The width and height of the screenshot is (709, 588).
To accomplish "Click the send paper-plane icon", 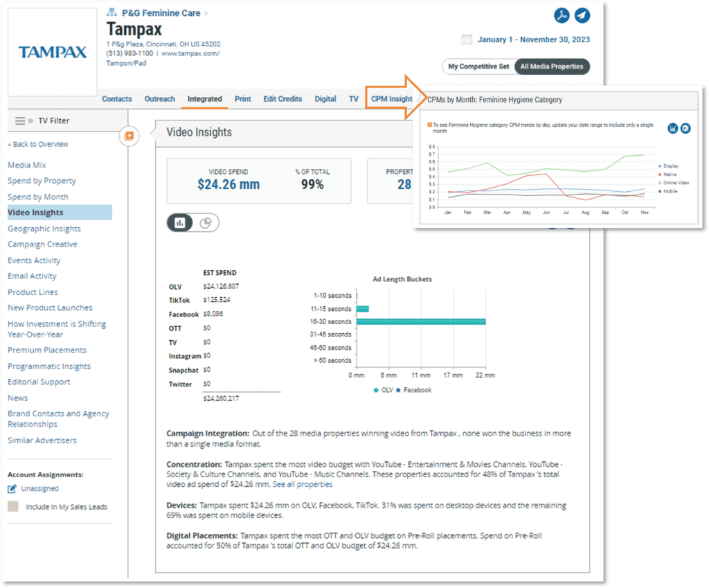I will pos(582,15).
